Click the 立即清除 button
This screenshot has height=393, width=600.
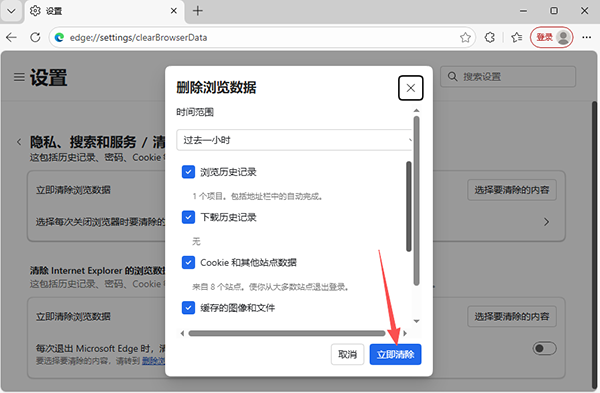[x=395, y=354]
